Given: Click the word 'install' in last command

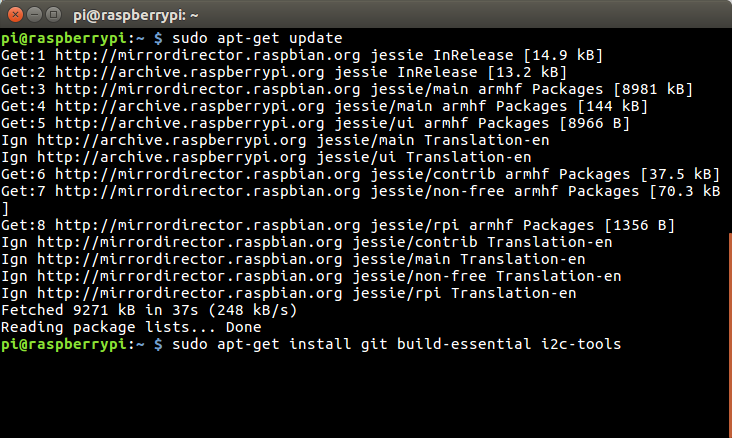Looking at the screenshot, I should point(324,344).
